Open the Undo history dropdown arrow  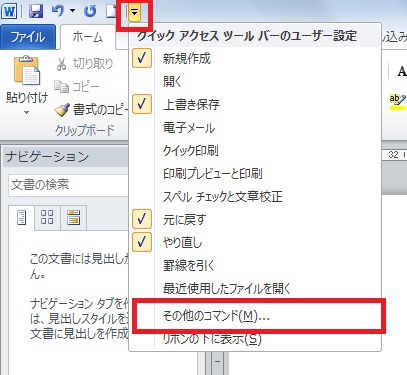coord(72,11)
